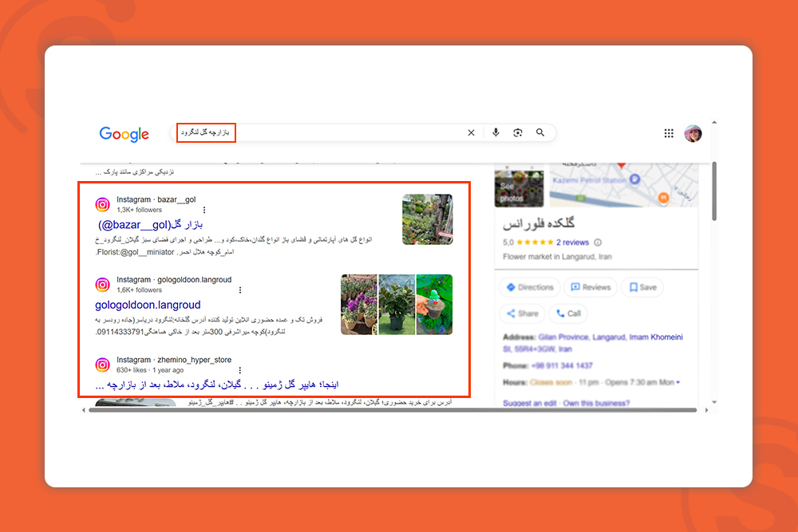
Task: Click the scroll down arrow at the bottom right
Action: point(714,402)
